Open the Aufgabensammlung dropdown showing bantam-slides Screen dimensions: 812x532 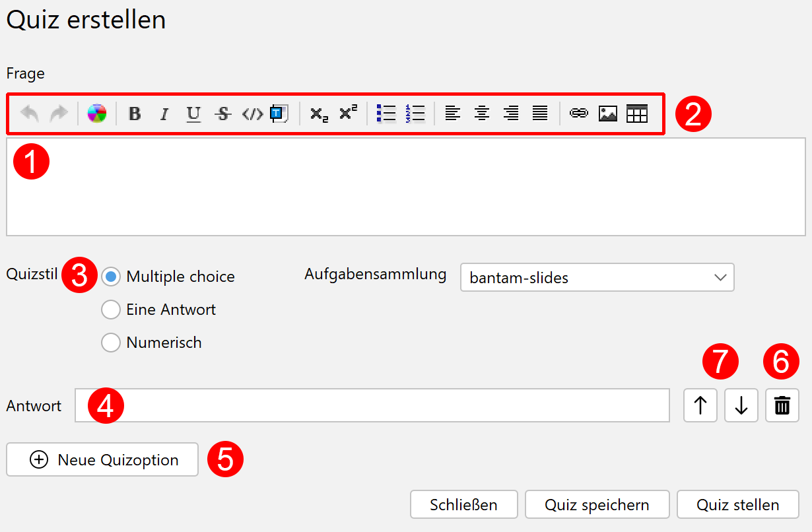597,277
